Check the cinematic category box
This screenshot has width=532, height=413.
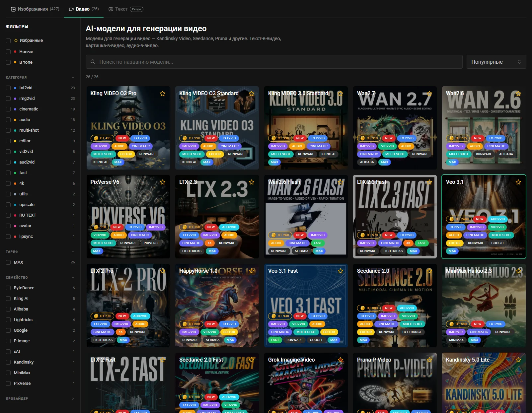point(8,109)
